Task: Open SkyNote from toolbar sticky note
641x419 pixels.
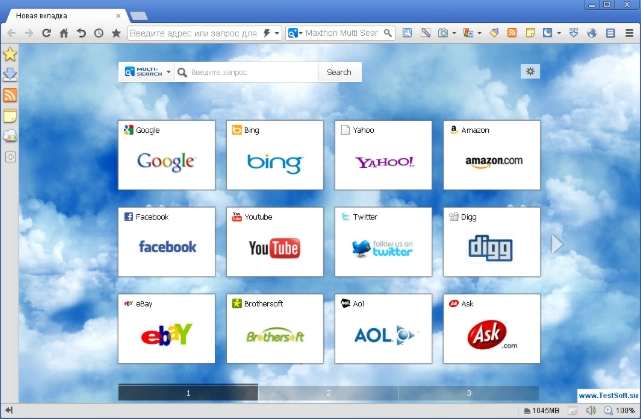Action: pyautogui.click(x=530, y=33)
